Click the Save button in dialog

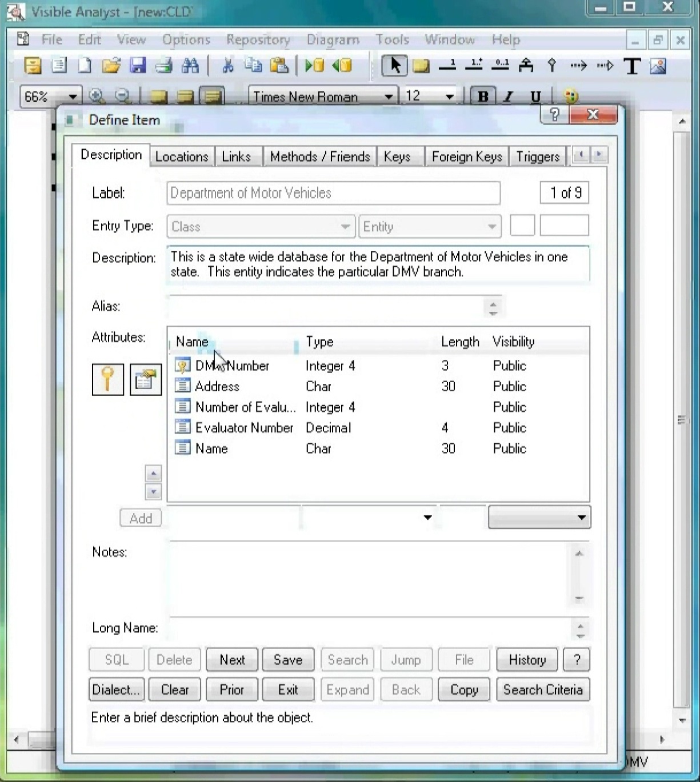point(288,660)
